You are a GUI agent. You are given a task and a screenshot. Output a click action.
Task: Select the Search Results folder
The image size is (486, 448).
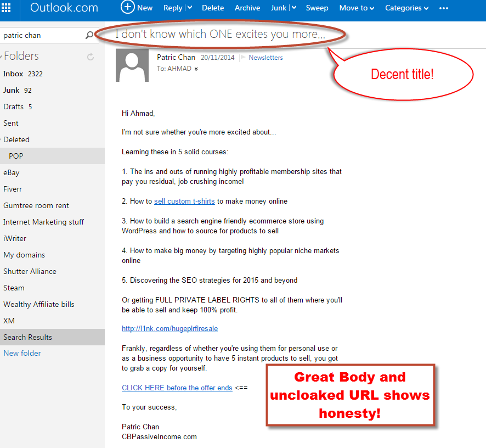pos(52,337)
